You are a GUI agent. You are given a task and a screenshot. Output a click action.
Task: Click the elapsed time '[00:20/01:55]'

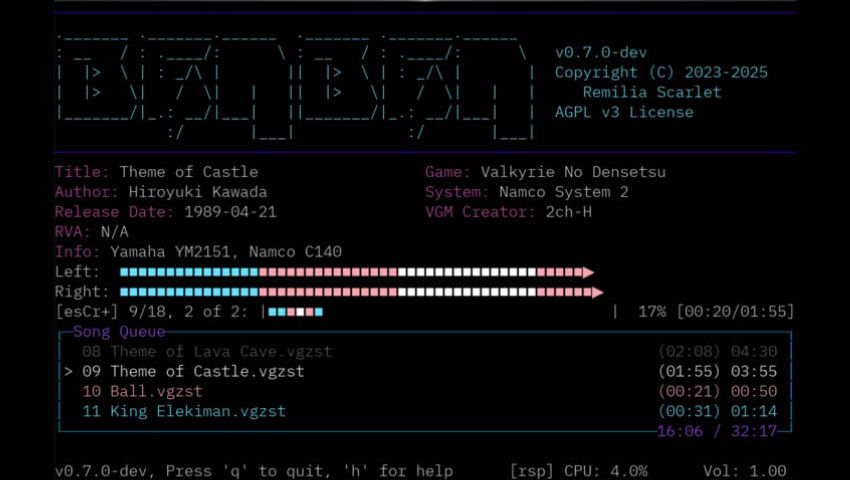(735, 312)
